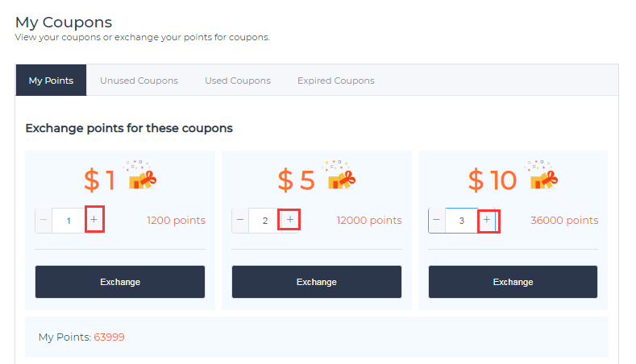Open the Used Coupons tab
The width and height of the screenshot is (636, 364).
coord(238,81)
